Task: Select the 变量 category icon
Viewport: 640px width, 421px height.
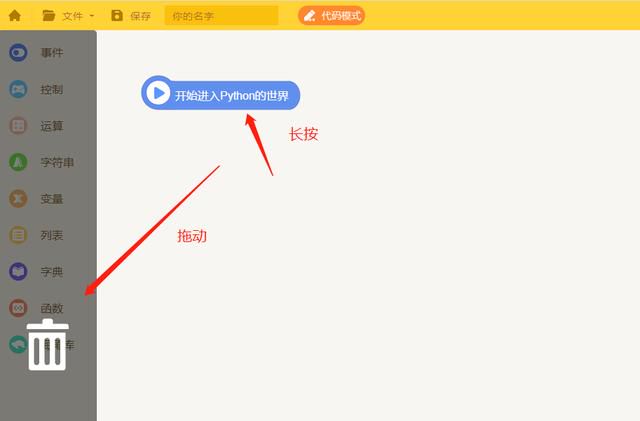Action: pos(18,199)
